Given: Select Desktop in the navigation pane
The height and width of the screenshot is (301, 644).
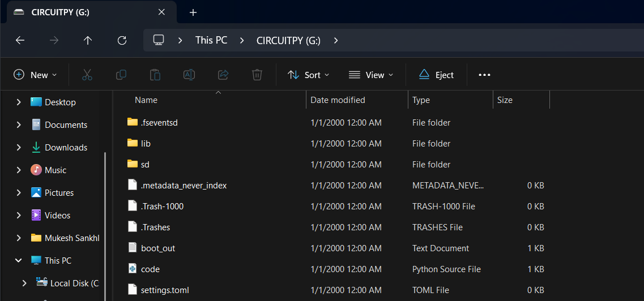Looking at the screenshot, I should click(61, 102).
